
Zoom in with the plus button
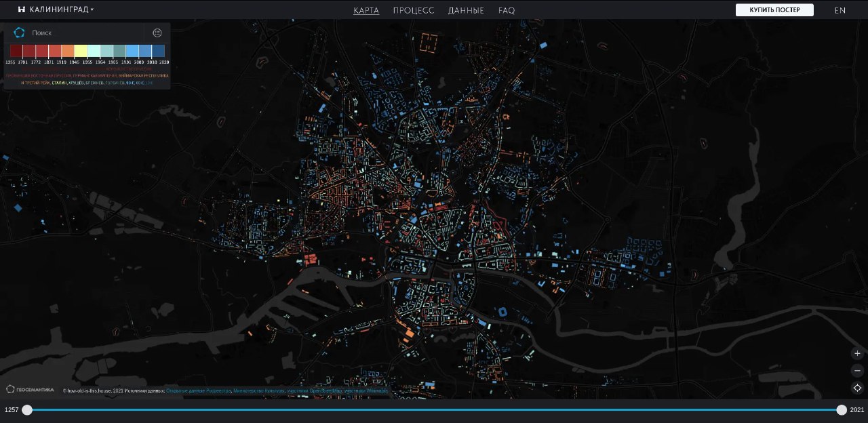857,353
